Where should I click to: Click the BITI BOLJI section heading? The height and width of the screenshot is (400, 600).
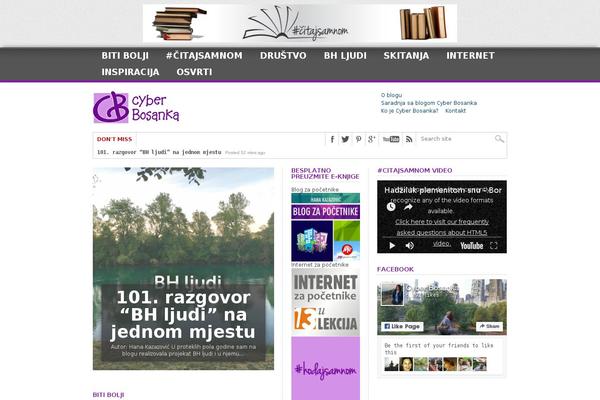pos(108,395)
